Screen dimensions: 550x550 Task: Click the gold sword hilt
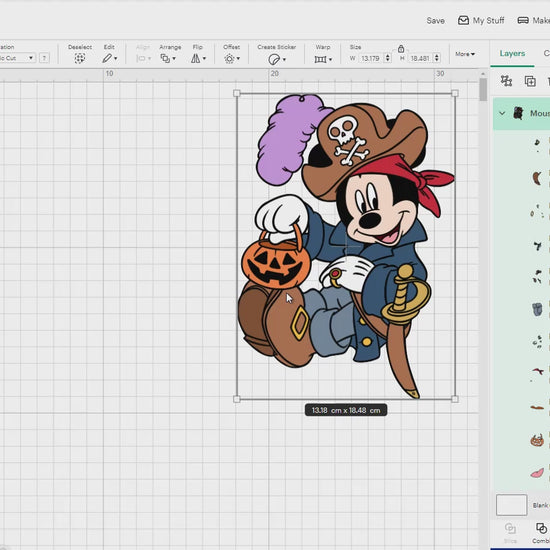406,295
